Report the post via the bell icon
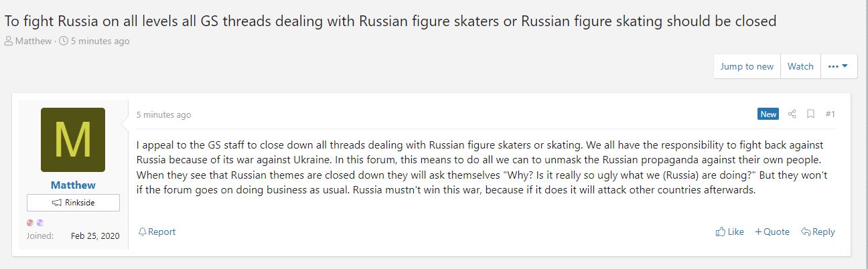This screenshot has height=269, width=868. (x=157, y=232)
